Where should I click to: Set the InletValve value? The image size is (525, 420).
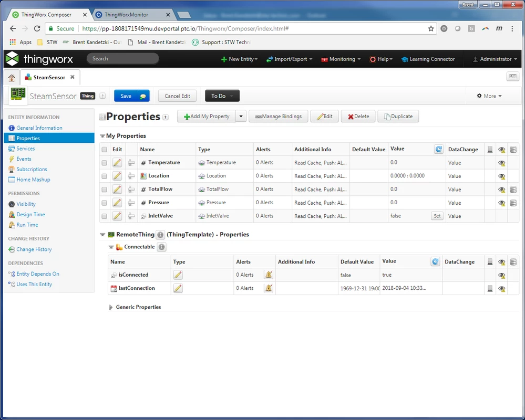[x=437, y=216]
